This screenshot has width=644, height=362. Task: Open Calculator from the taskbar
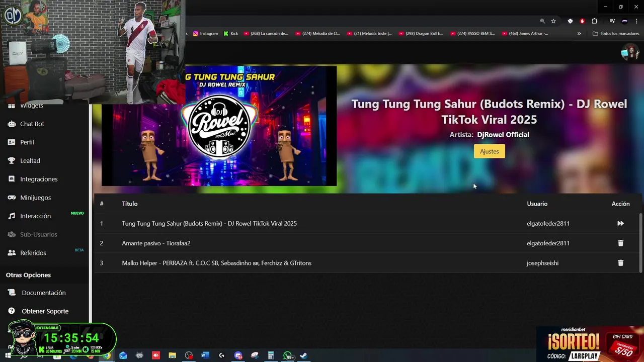[x=271, y=355]
